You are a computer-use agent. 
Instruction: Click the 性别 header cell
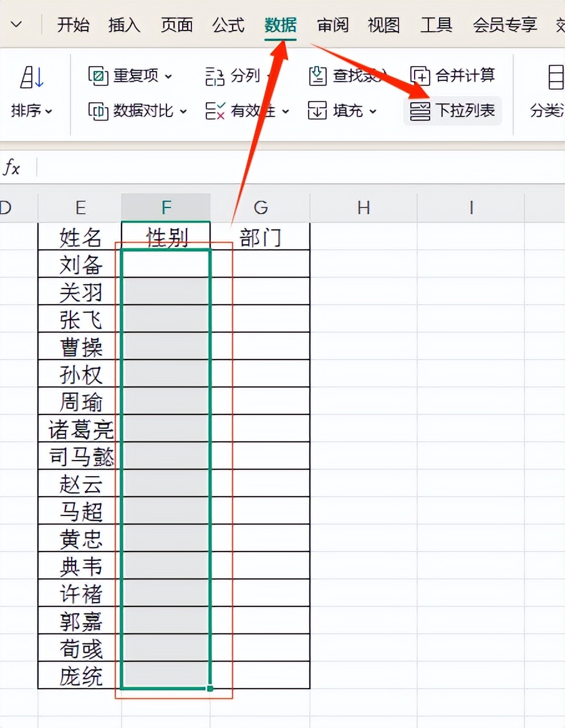point(166,237)
